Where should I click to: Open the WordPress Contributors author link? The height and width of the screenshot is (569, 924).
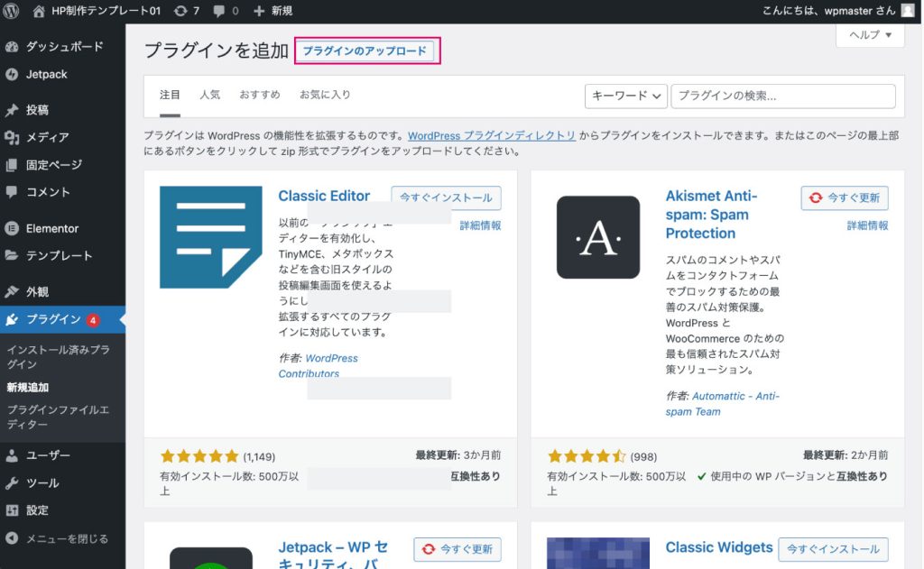(x=319, y=366)
